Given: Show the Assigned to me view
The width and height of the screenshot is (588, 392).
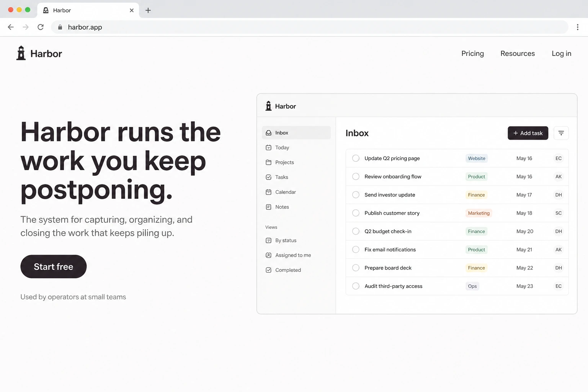Looking at the screenshot, I should (296, 255).
